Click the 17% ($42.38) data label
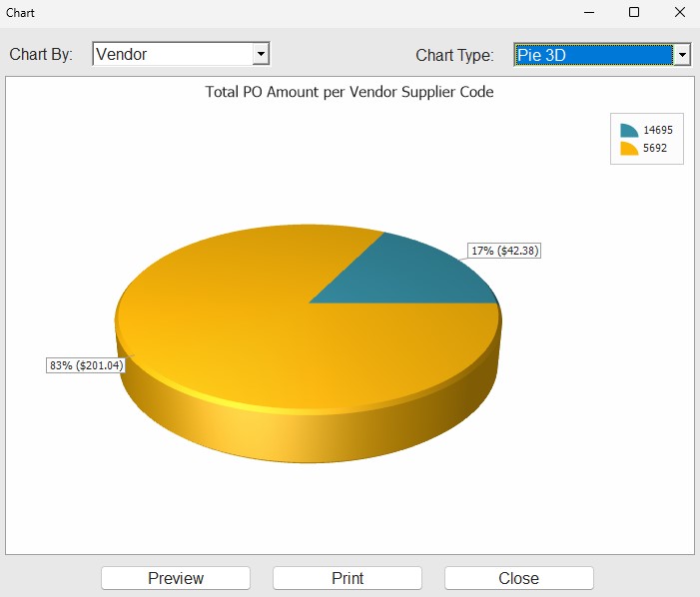700x597 pixels. (504, 251)
